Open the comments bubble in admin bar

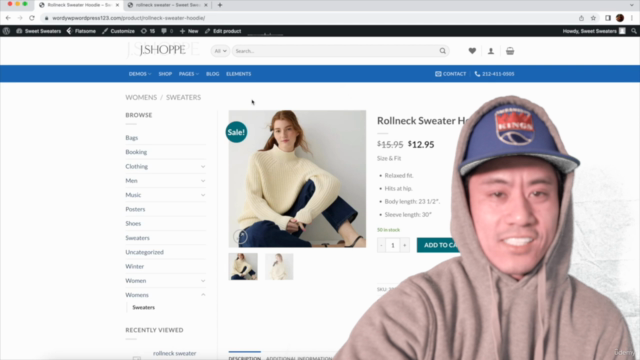[167, 31]
